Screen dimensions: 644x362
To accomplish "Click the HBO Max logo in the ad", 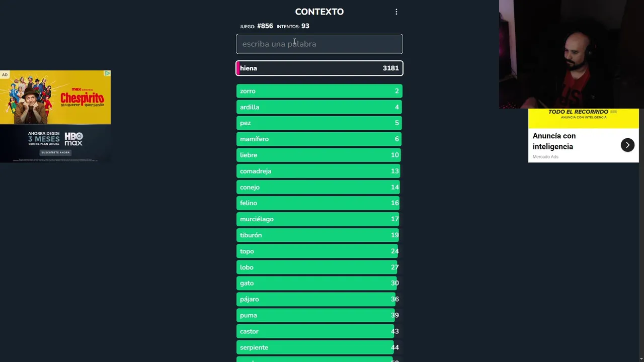I will 73,139.
